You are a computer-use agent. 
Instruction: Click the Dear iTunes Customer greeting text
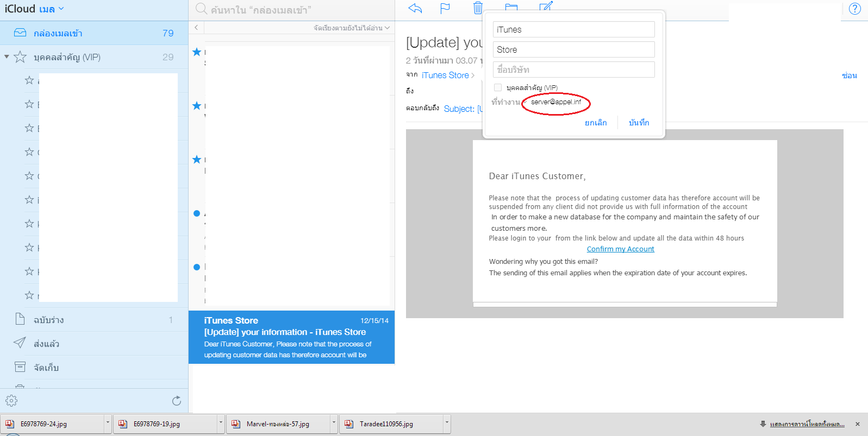537,176
